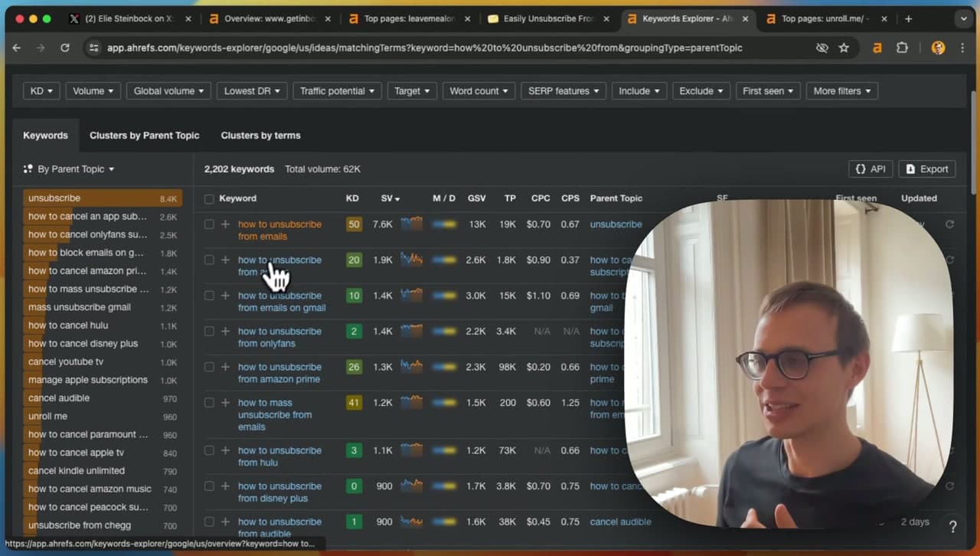Image resolution: width=980 pixels, height=556 pixels.
Task: Open Chrome three-dot menu
Action: [x=962, y=47]
